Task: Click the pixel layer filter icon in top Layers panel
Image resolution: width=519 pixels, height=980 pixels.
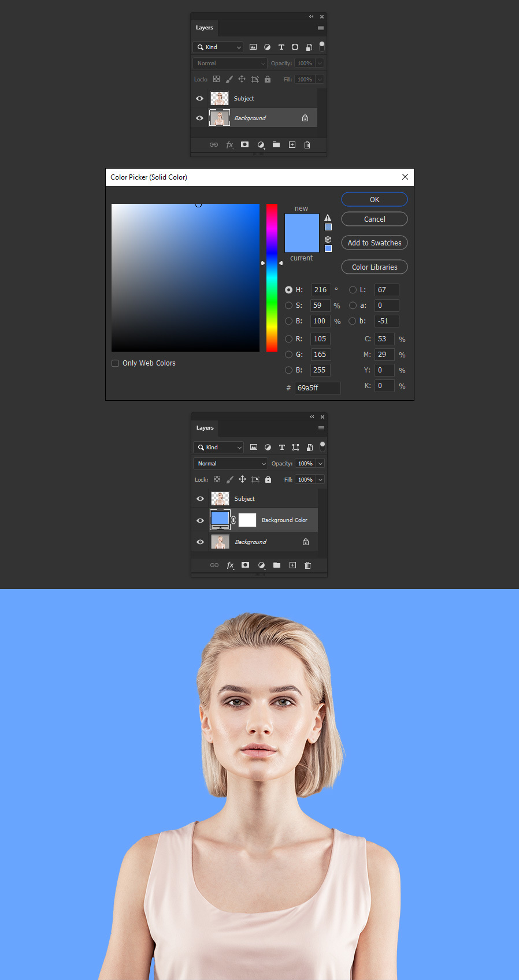Action: tap(253, 47)
